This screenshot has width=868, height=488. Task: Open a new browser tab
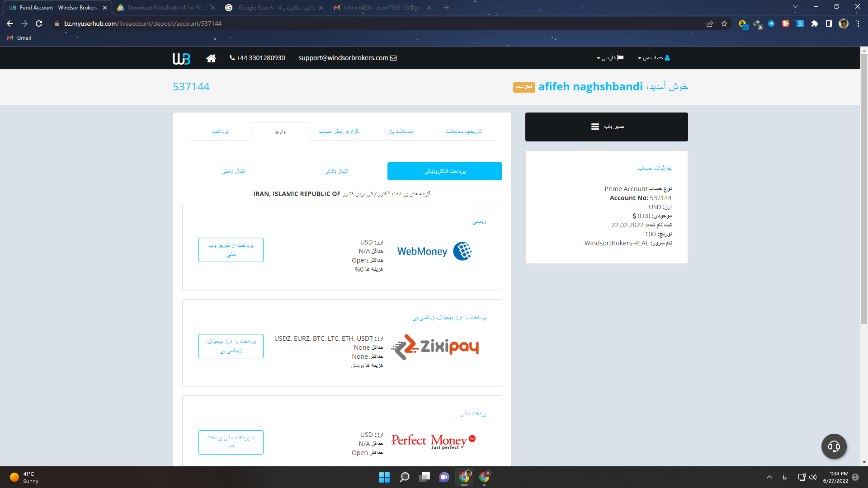click(x=446, y=8)
